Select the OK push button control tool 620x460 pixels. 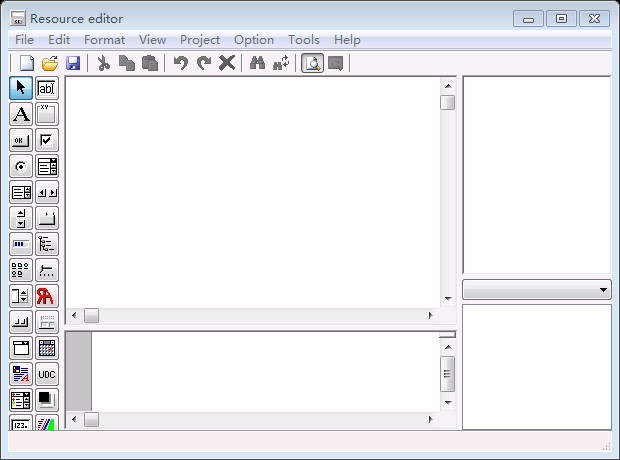(21, 140)
